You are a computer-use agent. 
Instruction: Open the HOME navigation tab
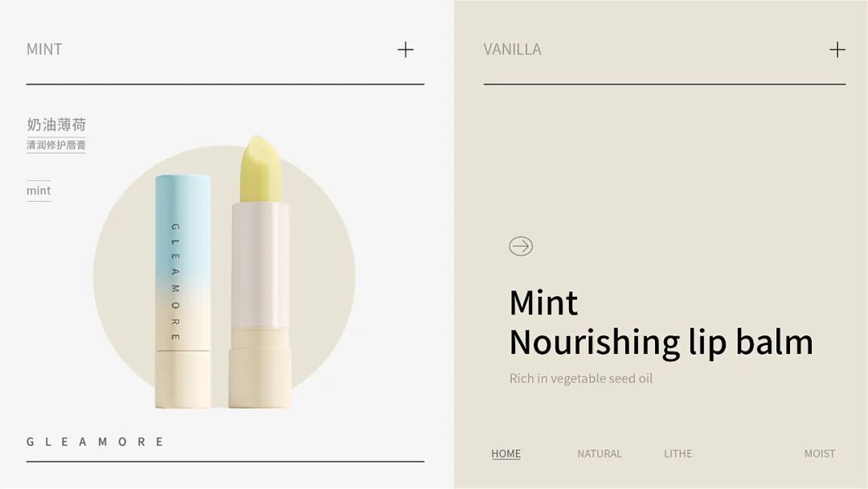(506, 454)
